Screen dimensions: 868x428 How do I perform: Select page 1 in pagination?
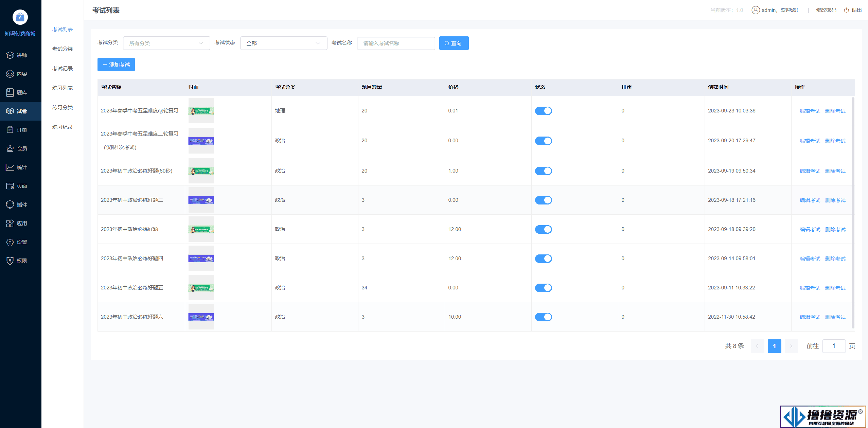click(x=774, y=346)
